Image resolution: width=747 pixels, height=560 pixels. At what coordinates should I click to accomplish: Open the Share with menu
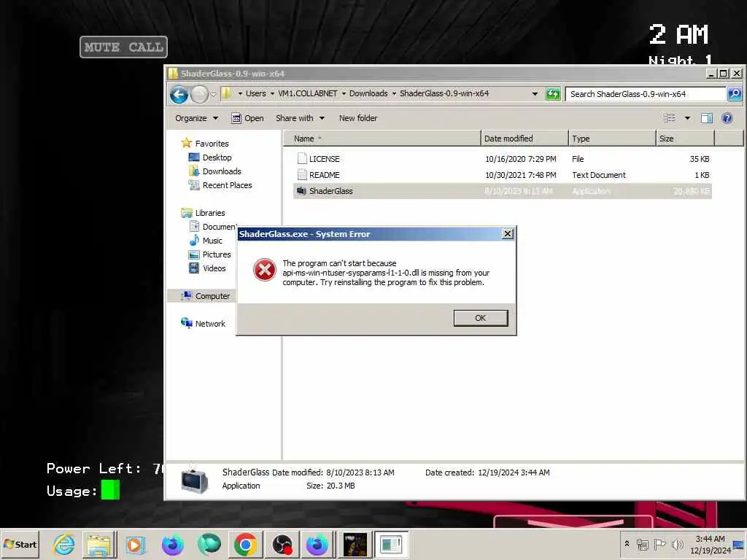point(300,118)
